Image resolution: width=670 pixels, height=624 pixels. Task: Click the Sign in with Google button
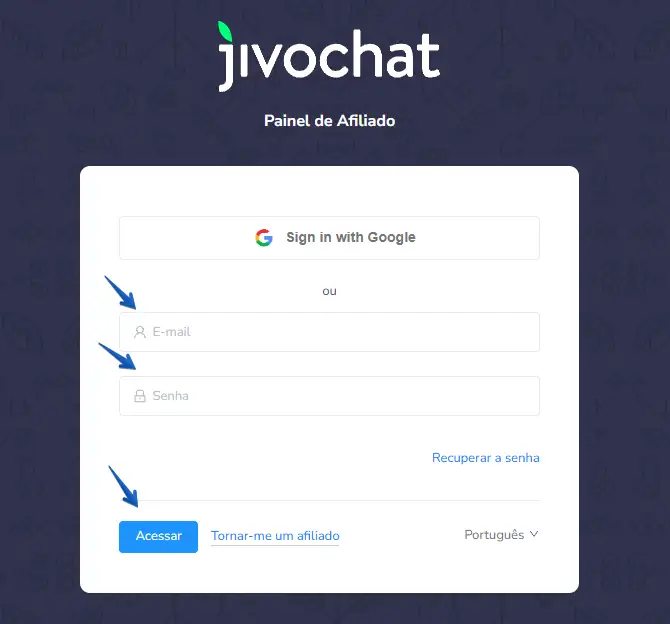(x=329, y=238)
